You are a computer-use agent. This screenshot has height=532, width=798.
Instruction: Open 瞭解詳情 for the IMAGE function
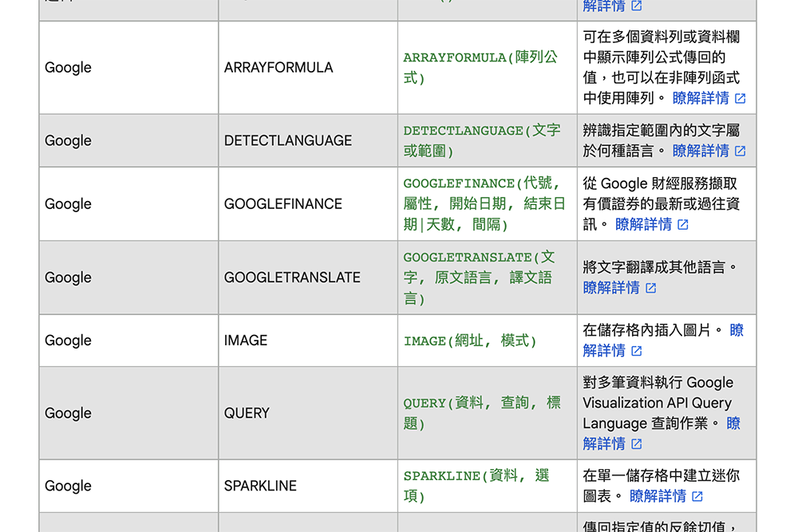pos(605,349)
